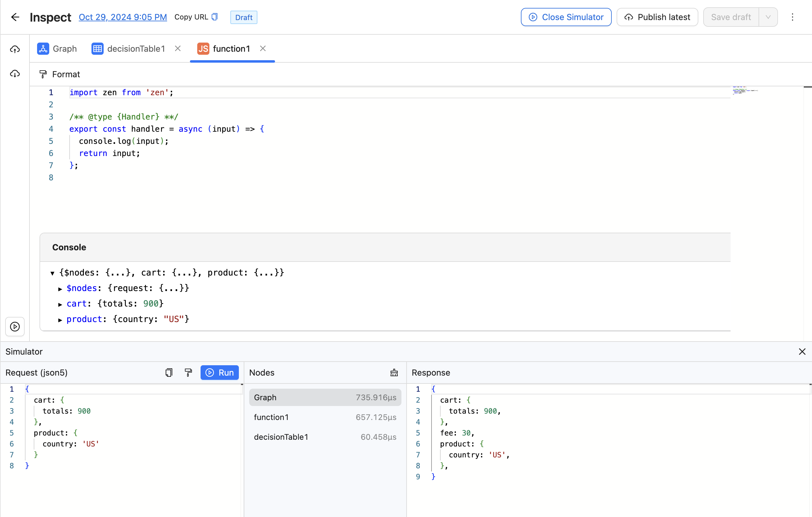Click the decisionTable1 table icon
Screen dimensions: 812x517
pyautogui.click(x=98, y=49)
